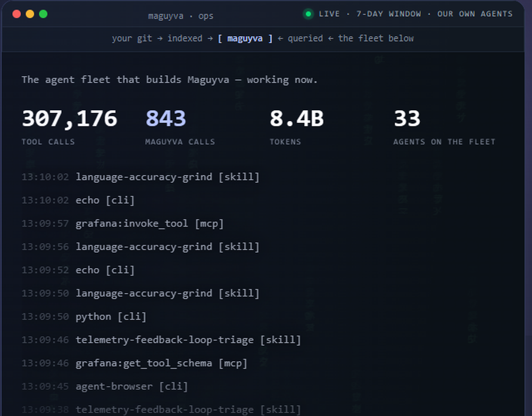
Task: Click the headline 'The agent fleet that builds Maguyva'
Action: tap(125, 80)
